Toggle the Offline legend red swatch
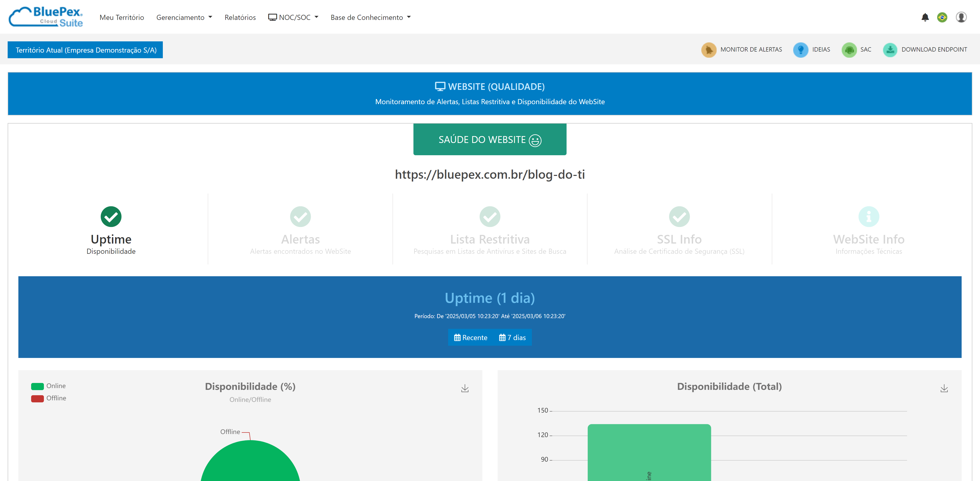This screenshot has height=481, width=980. tap(37, 399)
